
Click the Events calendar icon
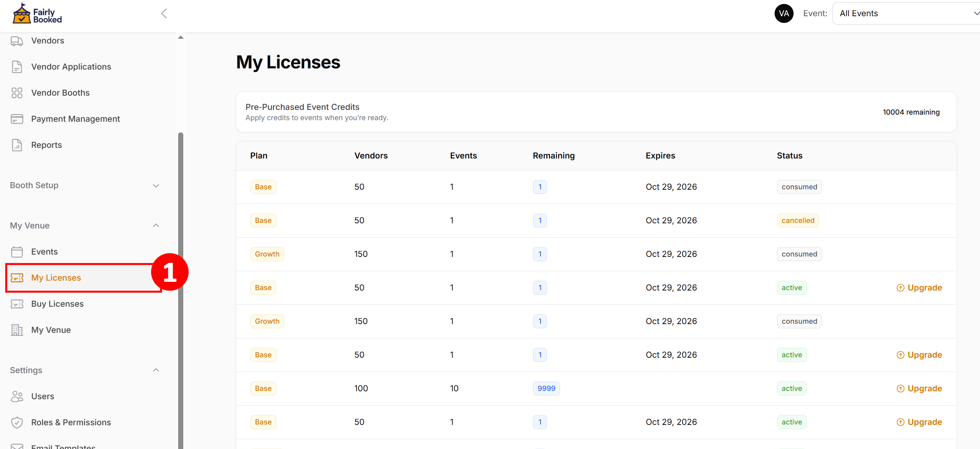click(17, 252)
